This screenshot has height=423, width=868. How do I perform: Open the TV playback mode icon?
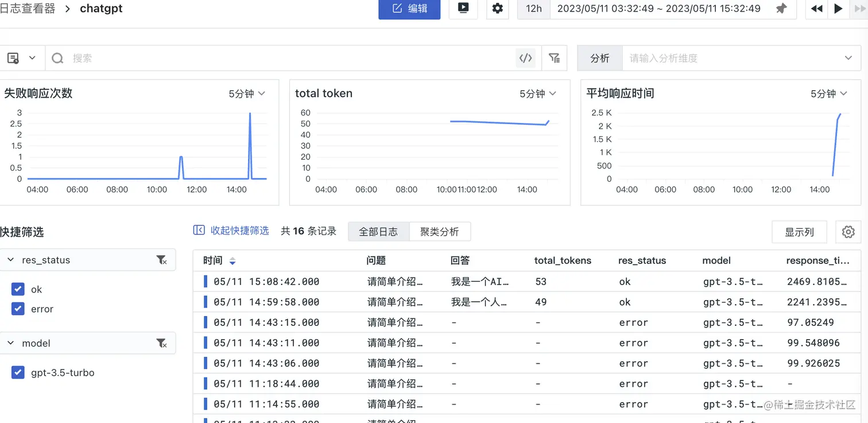463,8
